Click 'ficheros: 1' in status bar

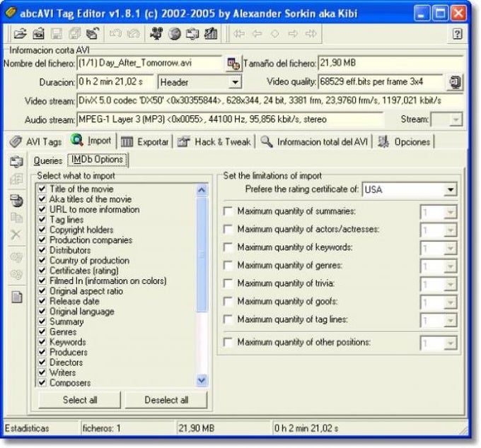coord(102,428)
